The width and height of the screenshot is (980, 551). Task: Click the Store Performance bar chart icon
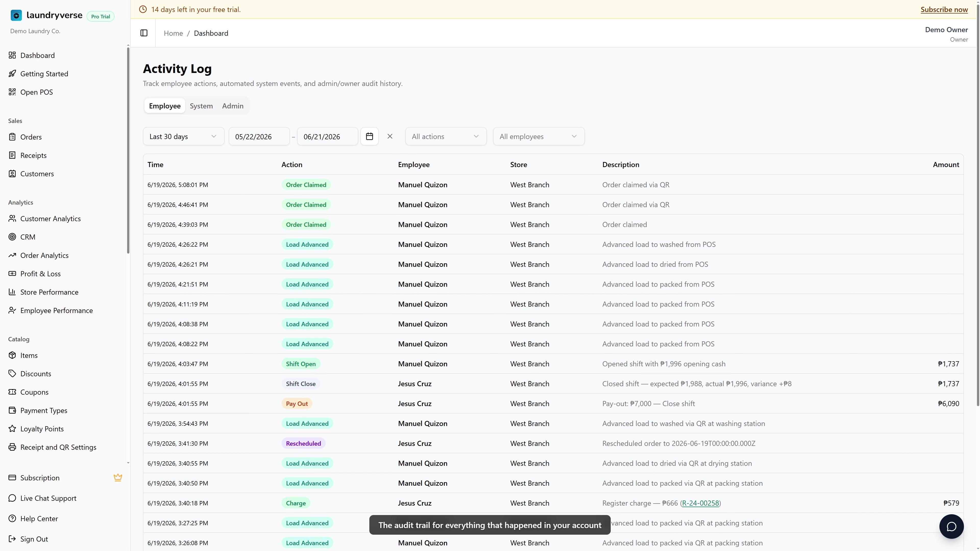click(x=12, y=292)
